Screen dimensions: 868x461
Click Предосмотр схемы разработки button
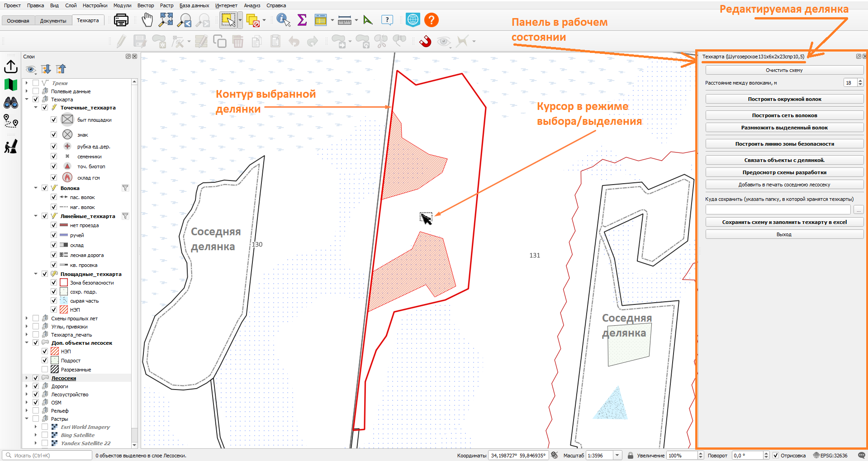tap(784, 172)
